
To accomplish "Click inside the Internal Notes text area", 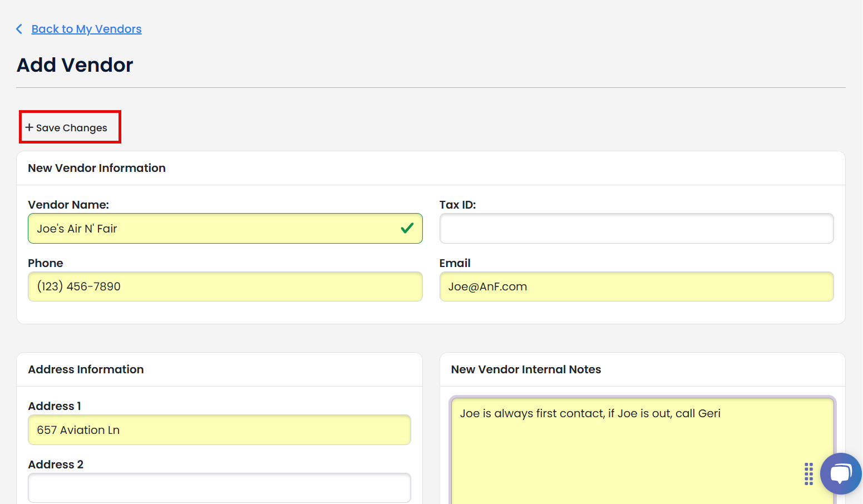I will [623, 451].
